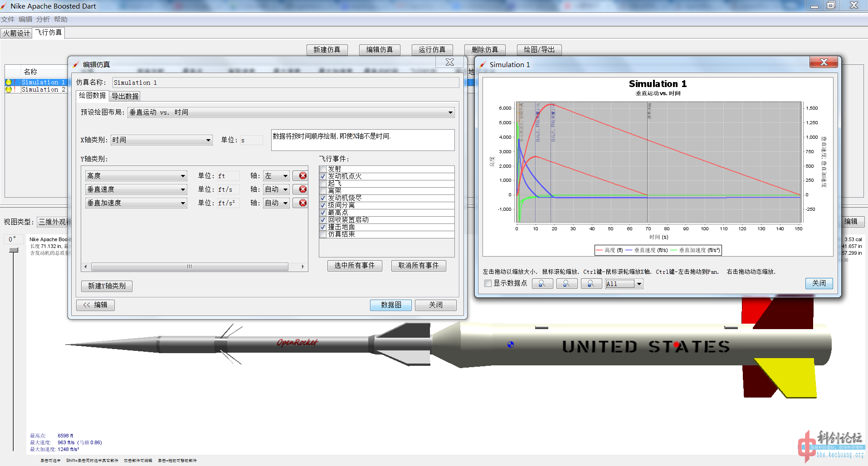
Task: Open the axis dropdown set to 左 for 高度
Action: [276, 176]
